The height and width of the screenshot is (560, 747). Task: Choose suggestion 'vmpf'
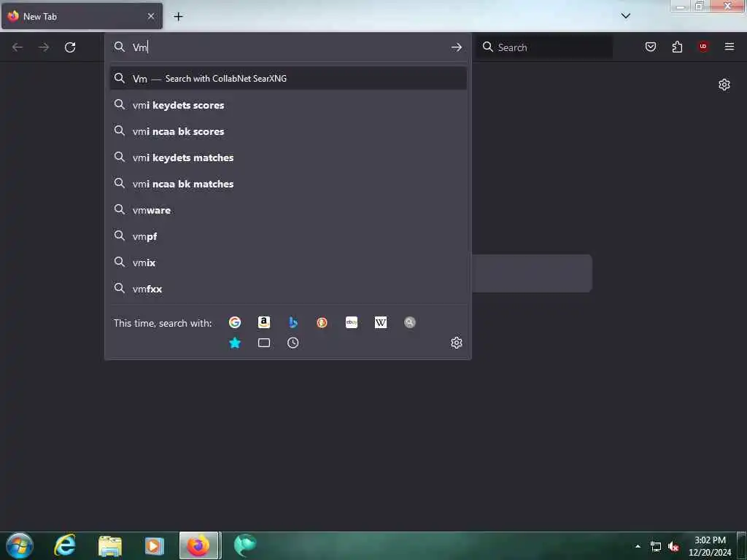coord(288,236)
